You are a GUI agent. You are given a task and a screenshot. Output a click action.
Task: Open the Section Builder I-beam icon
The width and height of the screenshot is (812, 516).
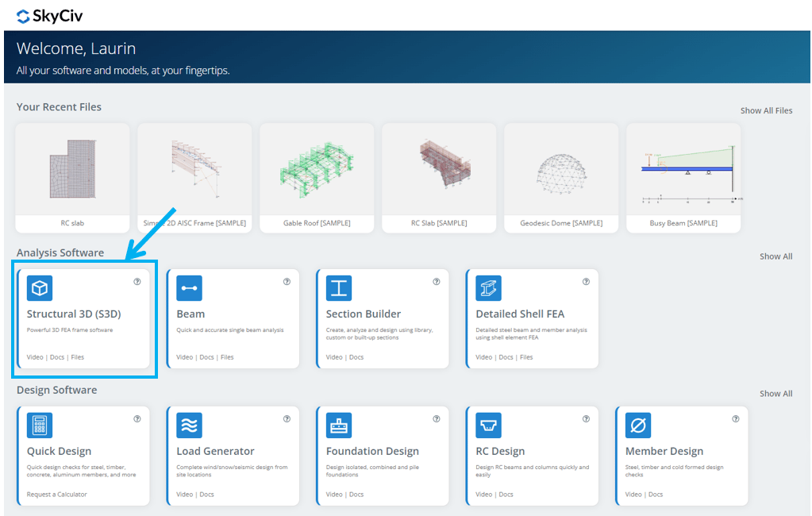click(x=339, y=288)
